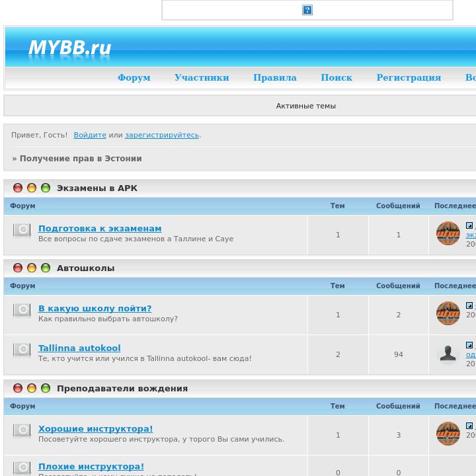Click green circle in Преподаватели вождения header
Image resolution: width=476 pixels, height=476 pixels.
pyautogui.click(x=46, y=388)
